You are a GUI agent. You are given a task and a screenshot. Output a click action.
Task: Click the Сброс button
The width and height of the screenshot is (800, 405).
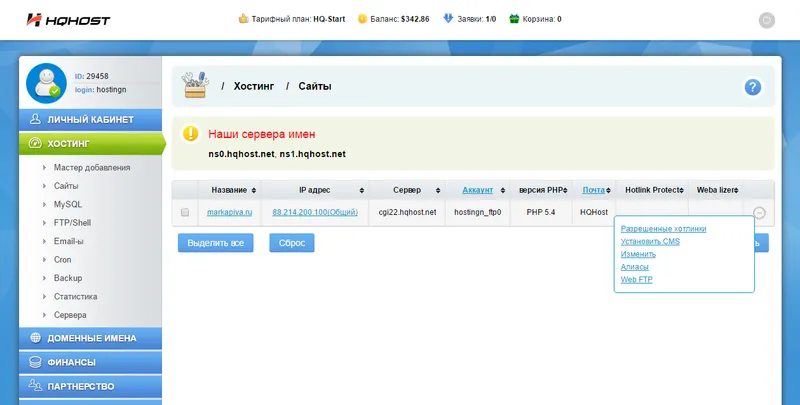[292, 243]
